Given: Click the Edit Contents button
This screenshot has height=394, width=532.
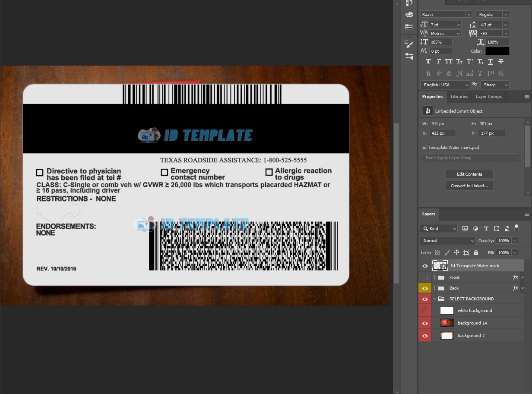Looking at the screenshot, I should [469, 174].
